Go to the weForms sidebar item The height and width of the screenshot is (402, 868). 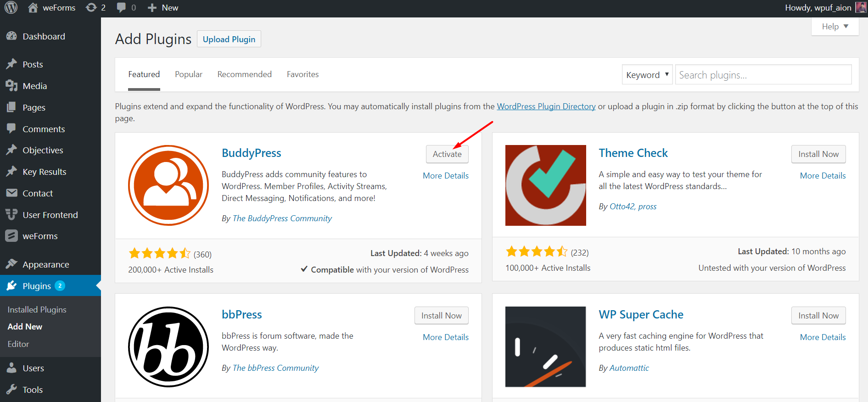[x=40, y=236]
